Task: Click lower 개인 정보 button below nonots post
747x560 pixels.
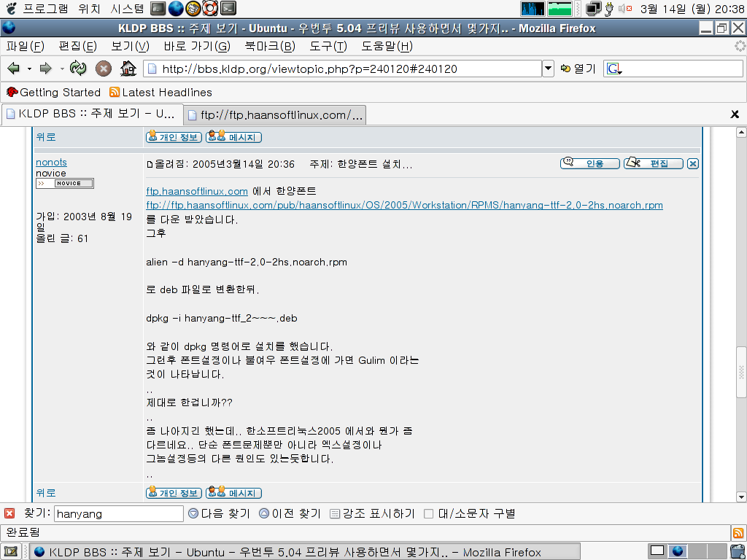Action: coord(174,493)
